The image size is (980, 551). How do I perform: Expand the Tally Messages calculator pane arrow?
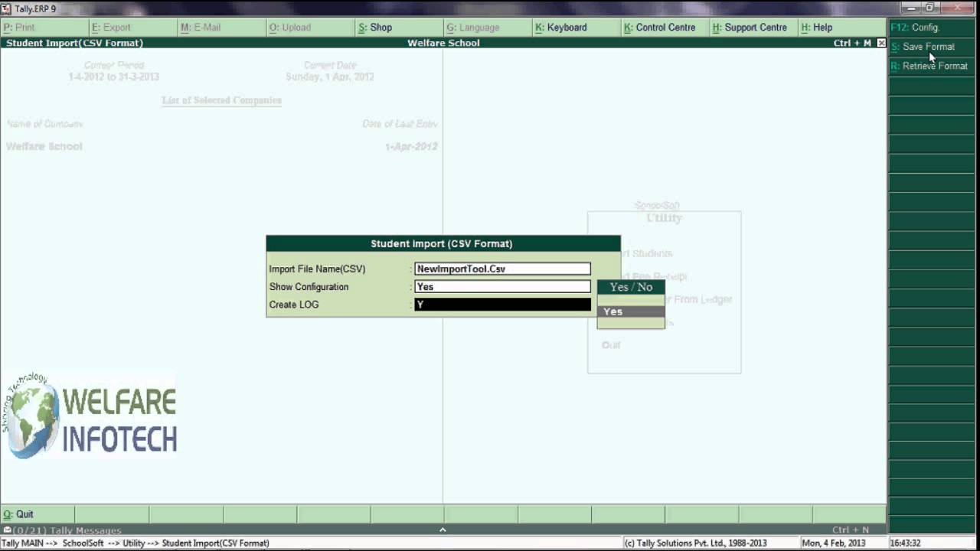tap(443, 530)
